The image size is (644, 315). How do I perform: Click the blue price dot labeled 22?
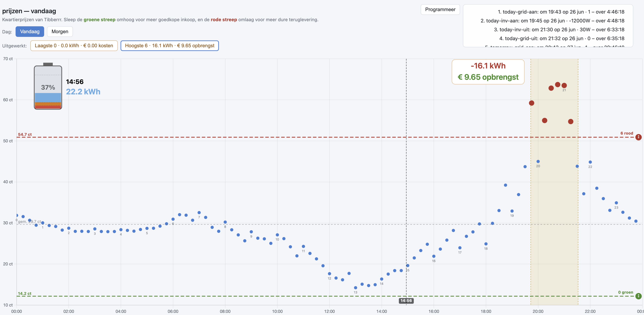(590, 162)
